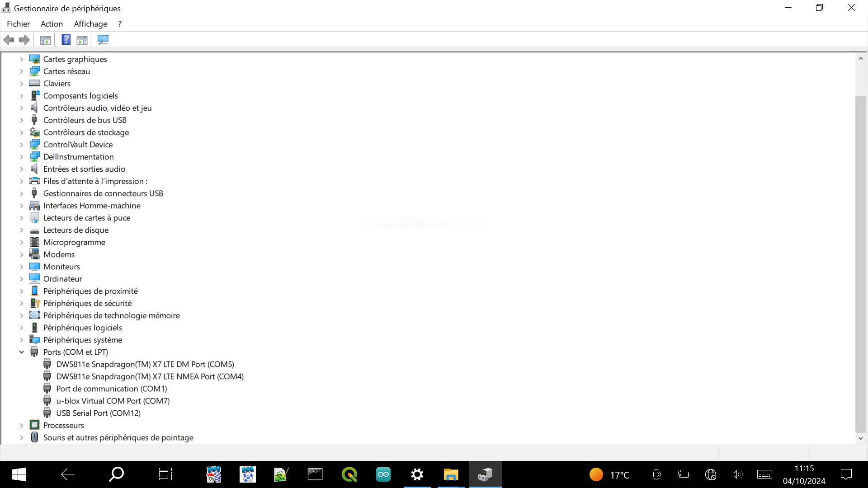Open the Action menu
Screen dimensions: 868x488
point(52,24)
